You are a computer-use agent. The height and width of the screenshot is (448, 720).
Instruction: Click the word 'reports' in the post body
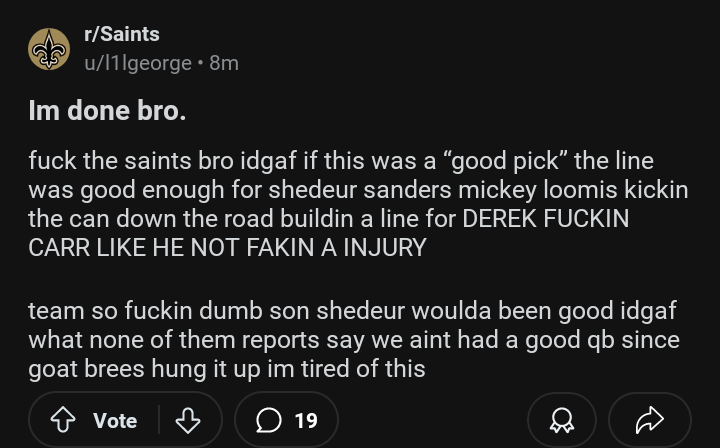pos(281,341)
